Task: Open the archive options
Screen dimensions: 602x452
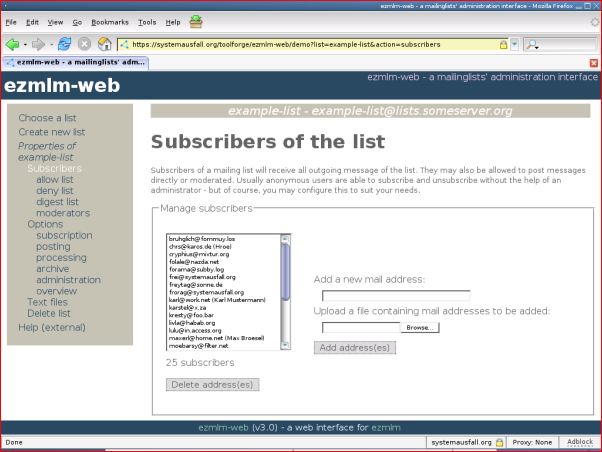Action: [x=53, y=269]
